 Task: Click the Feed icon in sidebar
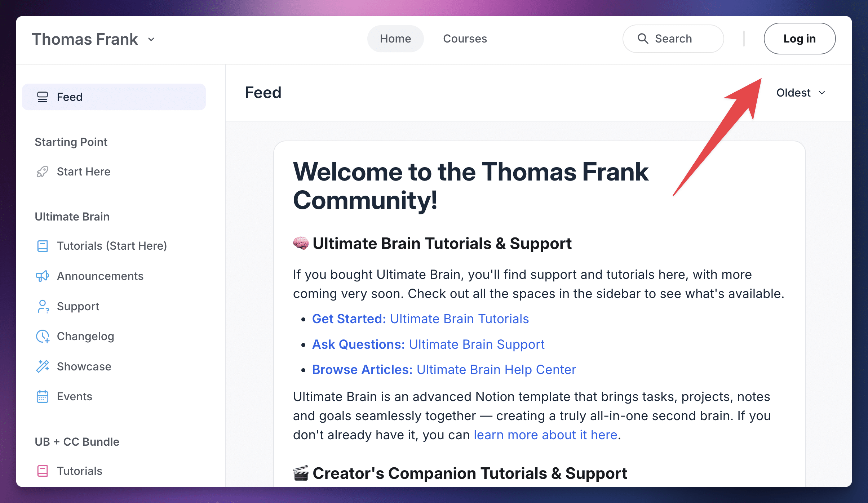42,97
